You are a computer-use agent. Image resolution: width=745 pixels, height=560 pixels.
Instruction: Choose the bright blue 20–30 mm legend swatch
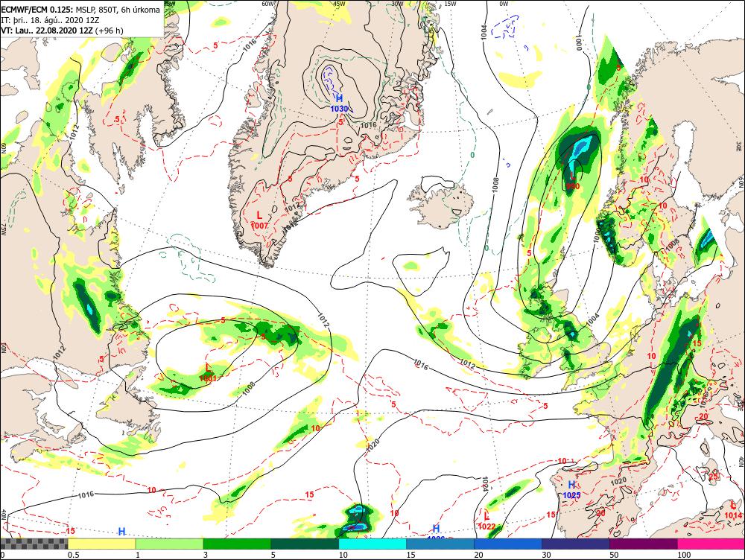(x=508, y=544)
